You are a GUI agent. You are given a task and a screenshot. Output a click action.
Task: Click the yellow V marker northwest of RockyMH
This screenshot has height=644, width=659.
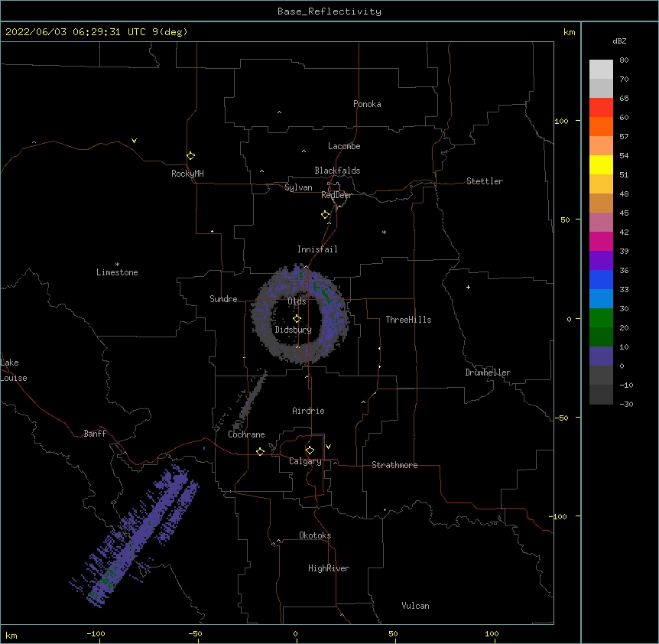[134, 141]
